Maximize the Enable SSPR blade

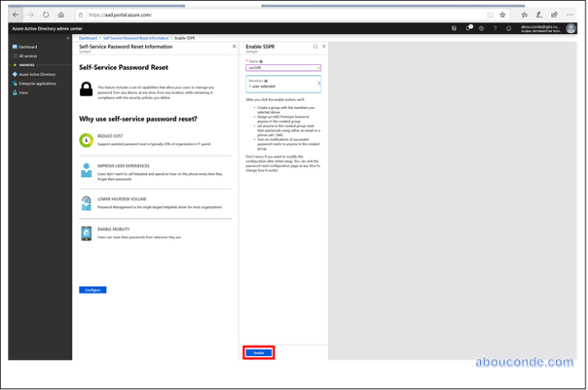315,46
